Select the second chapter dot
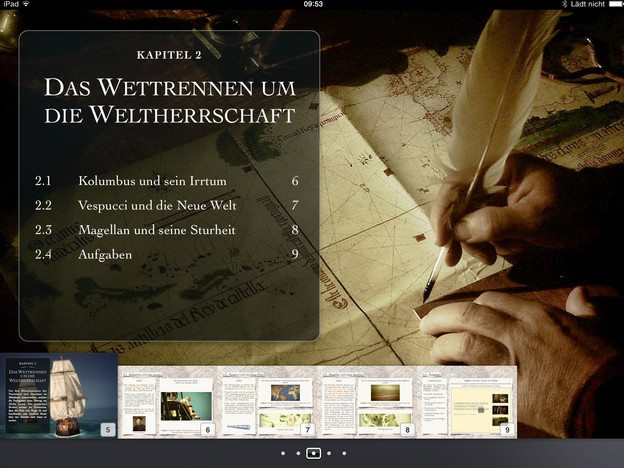This screenshot has height=468, width=624. click(x=298, y=453)
